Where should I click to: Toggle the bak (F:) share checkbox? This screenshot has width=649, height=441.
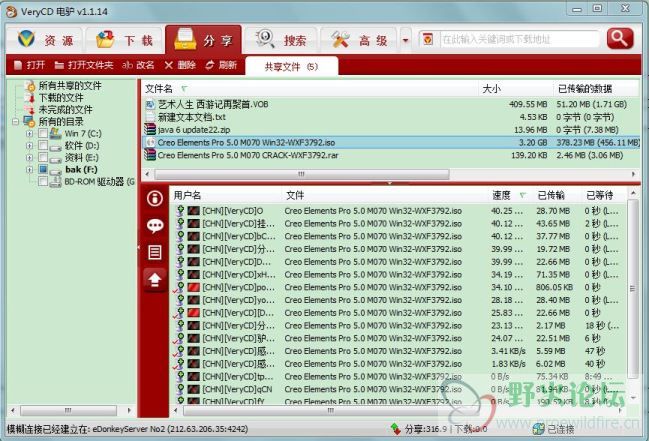(x=43, y=169)
